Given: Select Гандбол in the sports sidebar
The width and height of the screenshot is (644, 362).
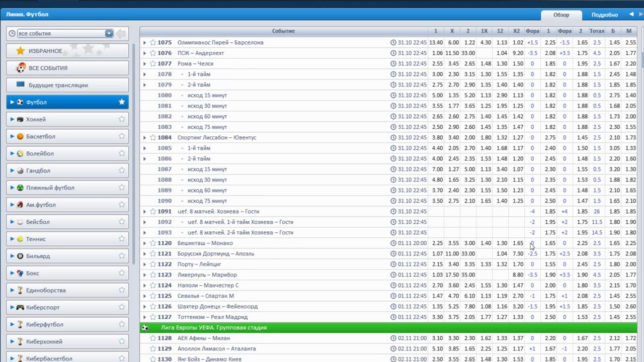Looking at the screenshot, I should pyautogui.click(x=67, y=170).
